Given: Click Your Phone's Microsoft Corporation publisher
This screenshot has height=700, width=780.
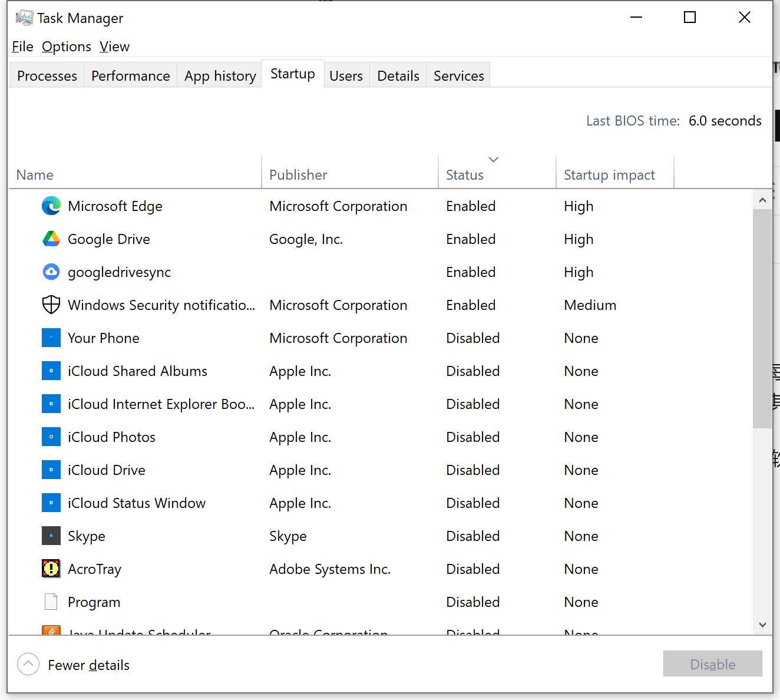Looking at the screenshot, I should point(338,338).
